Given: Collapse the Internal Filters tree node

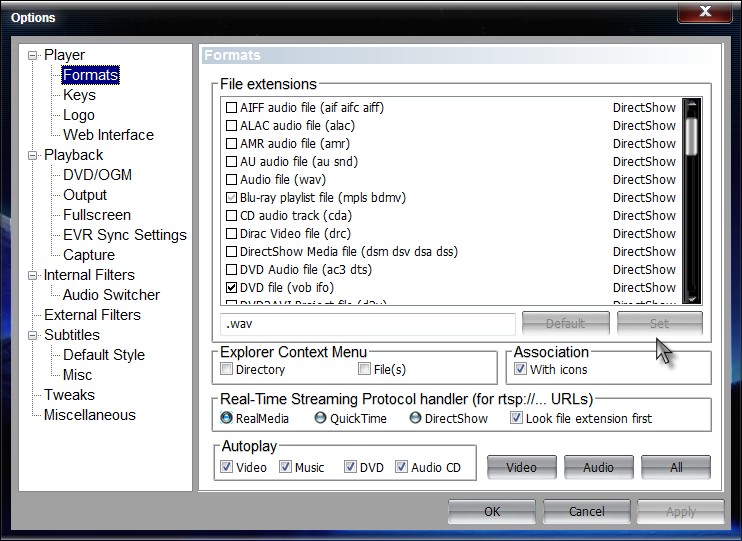Looking at the screenshot, I should click(x=32, y=275).
